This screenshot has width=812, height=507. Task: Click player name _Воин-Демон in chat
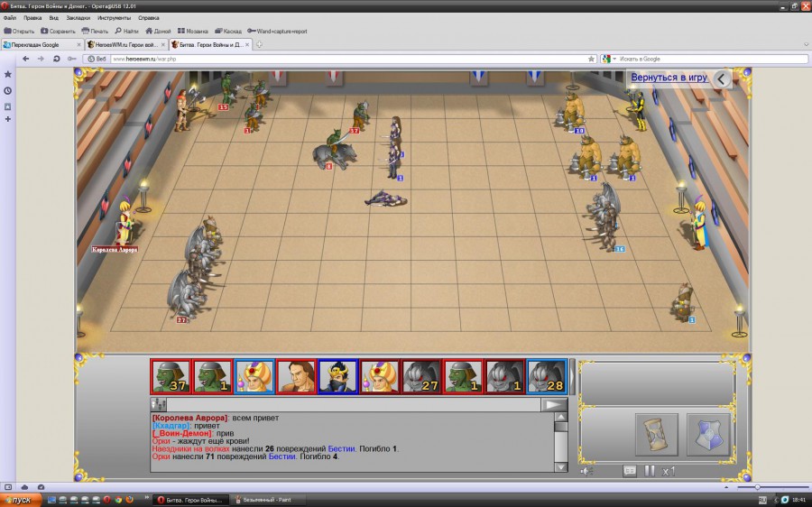click(x=182, y=433)
